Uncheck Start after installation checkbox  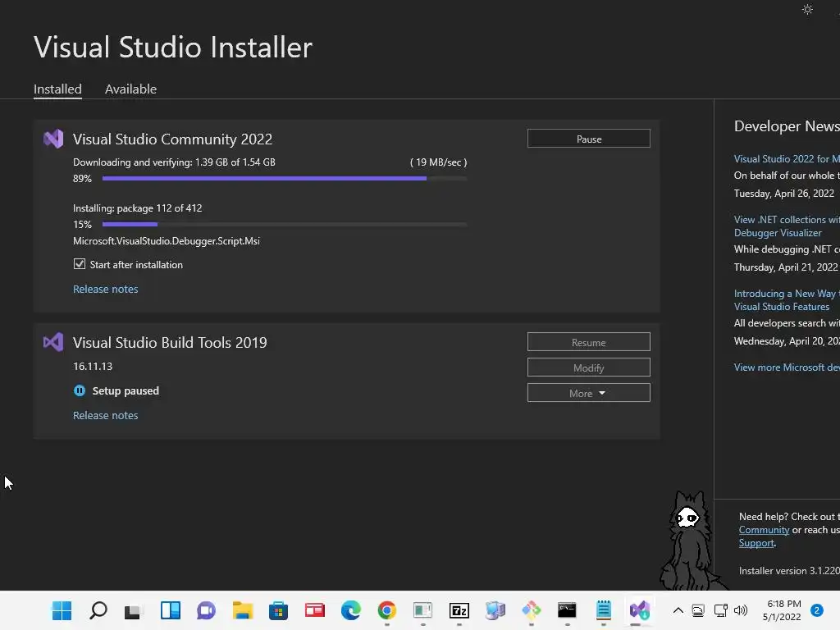(x=80, y=264)
